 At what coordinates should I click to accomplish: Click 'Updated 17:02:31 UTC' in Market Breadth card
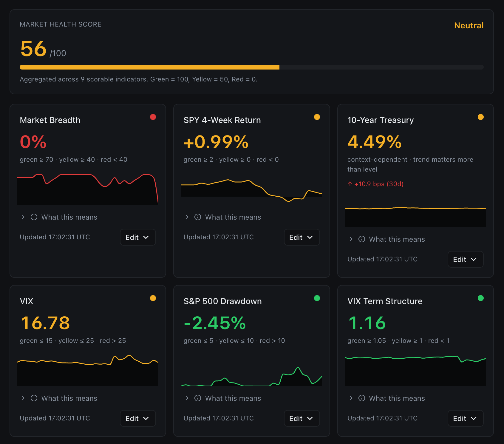55,237
